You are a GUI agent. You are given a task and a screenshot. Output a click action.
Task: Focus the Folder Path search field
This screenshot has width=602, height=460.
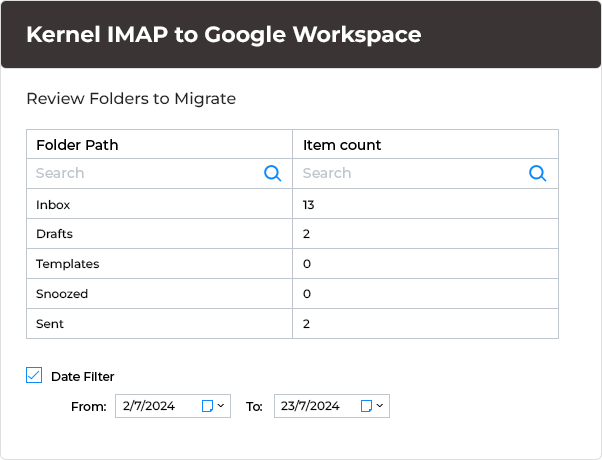159,174
